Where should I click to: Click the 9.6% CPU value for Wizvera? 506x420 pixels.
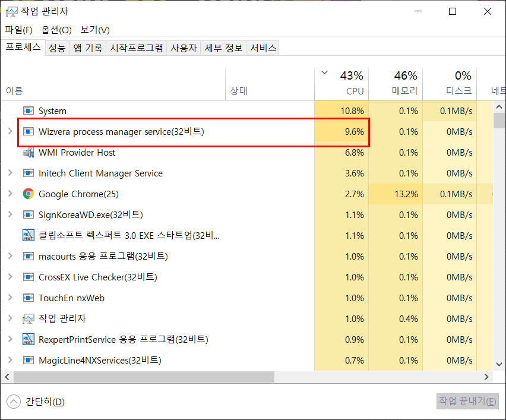(355, 132)
